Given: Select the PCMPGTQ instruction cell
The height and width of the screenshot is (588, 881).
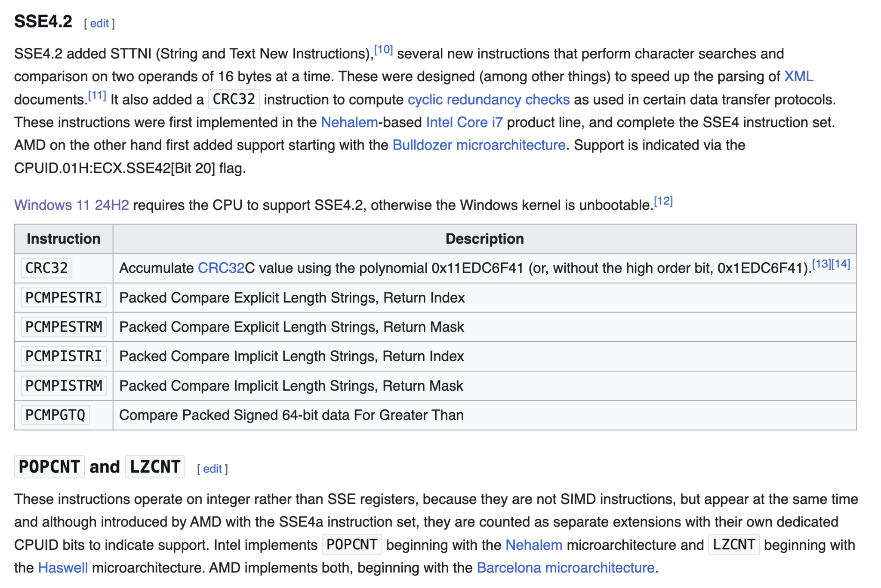Looking at the screenshot, I should 54,415.
